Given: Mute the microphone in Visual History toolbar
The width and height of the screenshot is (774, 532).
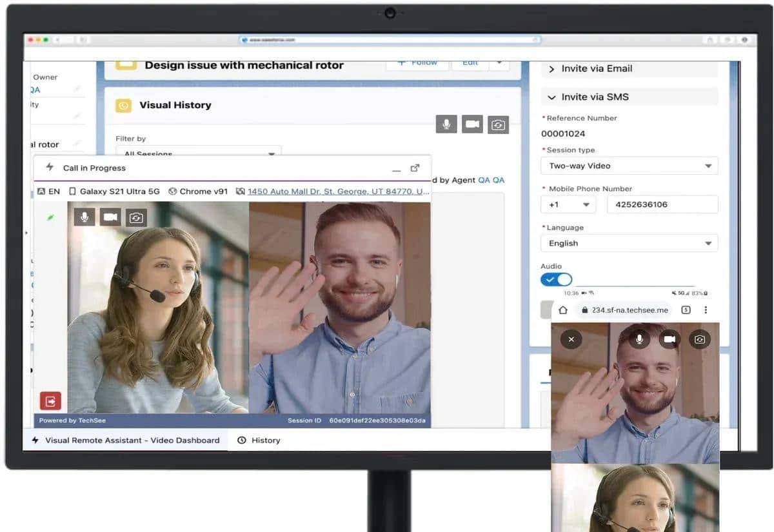Looking at the screenshot, I should 445,124.
